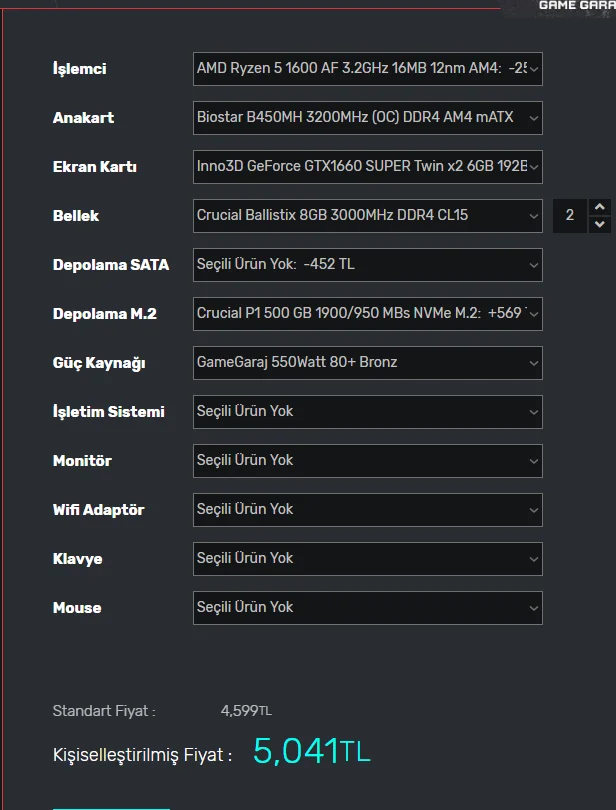Expand the Monitör selection dropdown

coord(367,460)
